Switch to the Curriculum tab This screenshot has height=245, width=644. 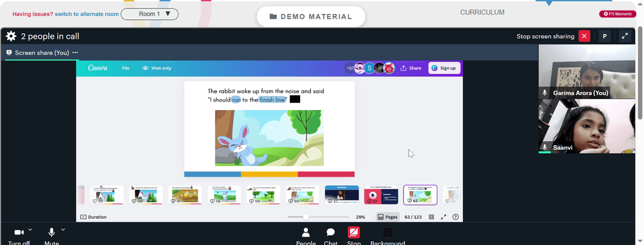pyautogui.click(x=482, y=12)
